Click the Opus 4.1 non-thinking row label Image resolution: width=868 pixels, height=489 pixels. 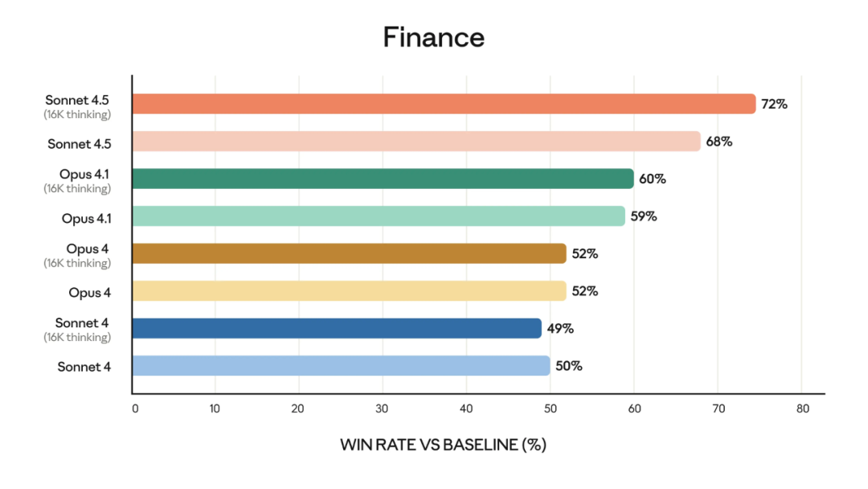point(86,218)
